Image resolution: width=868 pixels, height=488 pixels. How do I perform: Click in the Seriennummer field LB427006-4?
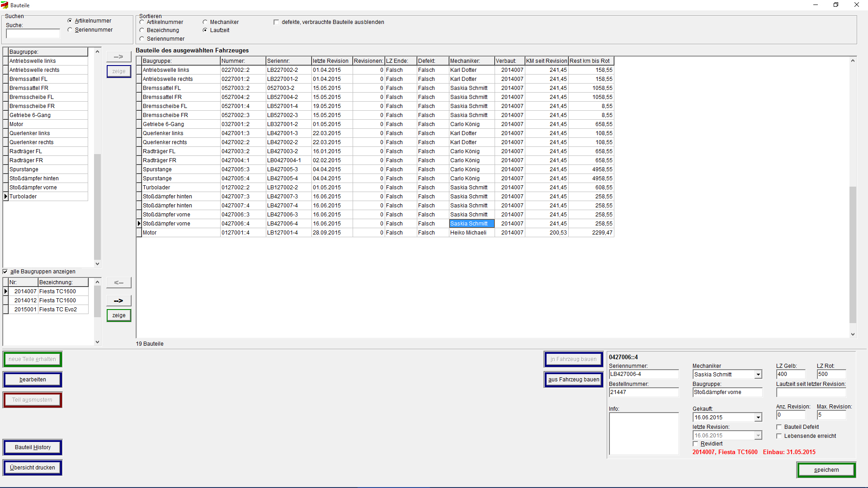point(643,374)
